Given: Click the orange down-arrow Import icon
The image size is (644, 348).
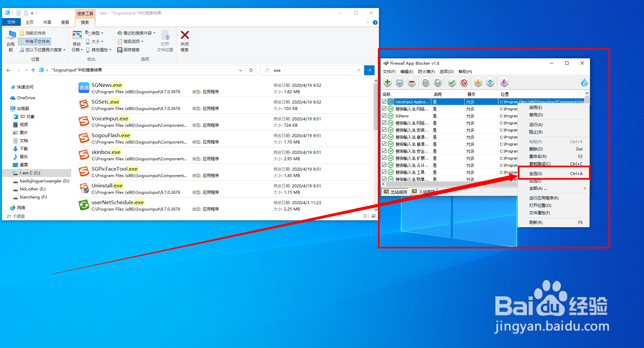Looking at the screenshot, I should pos(478,82).
